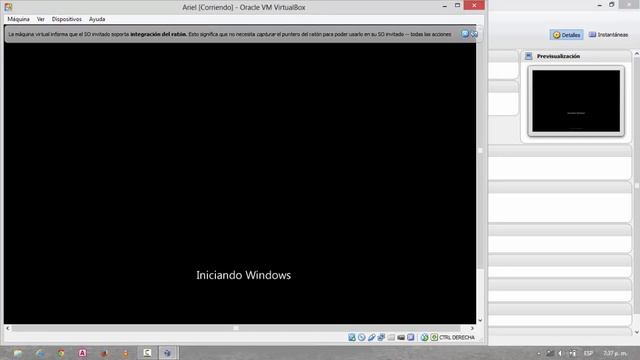Open the Máquina menu
The image size is (640, 360).
[x=18, y=19]
